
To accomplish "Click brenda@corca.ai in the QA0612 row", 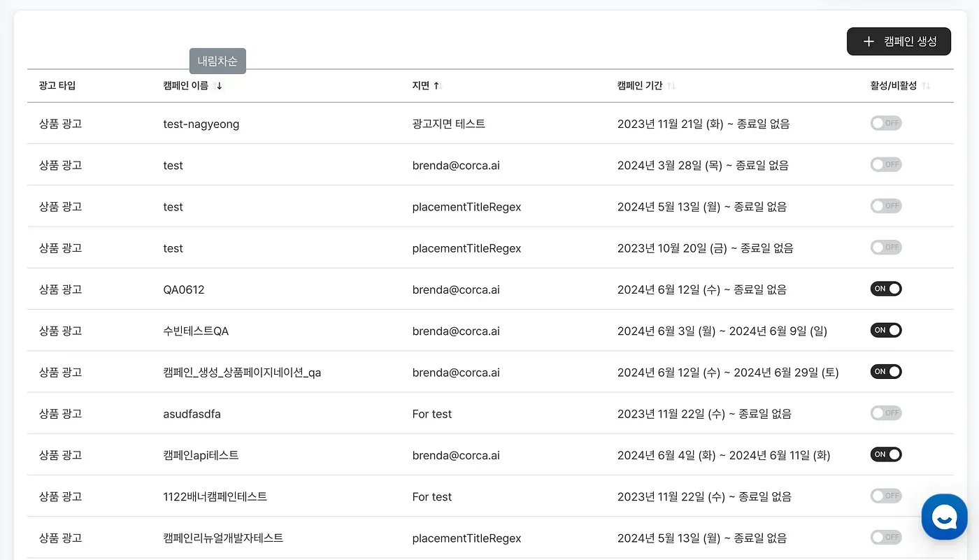I will (x=456, y=289).
